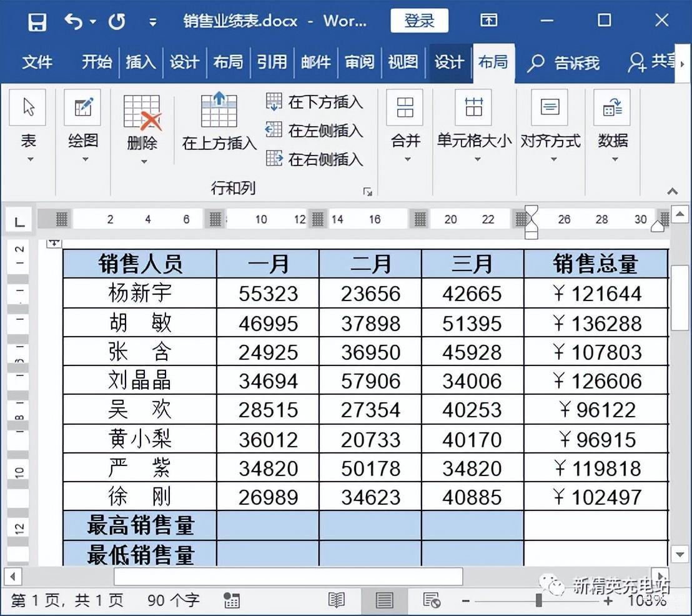
Task: Click the 销售人员 header cell
Action: pos(140,264)
